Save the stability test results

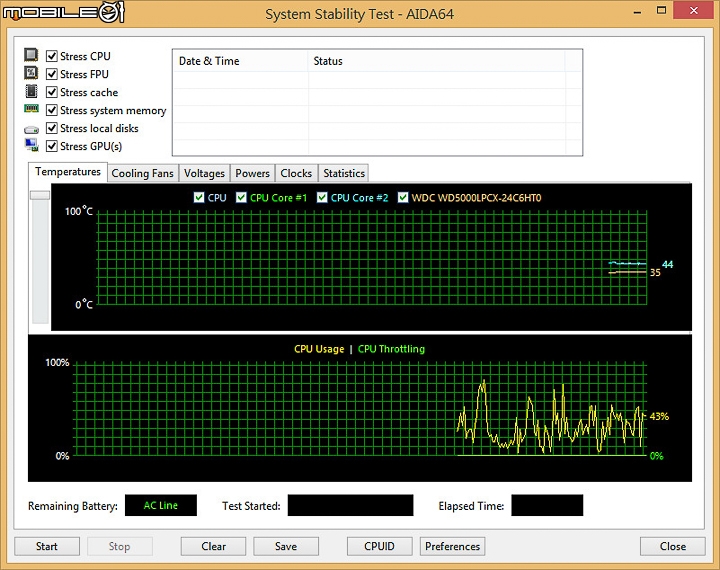point(286,546)
